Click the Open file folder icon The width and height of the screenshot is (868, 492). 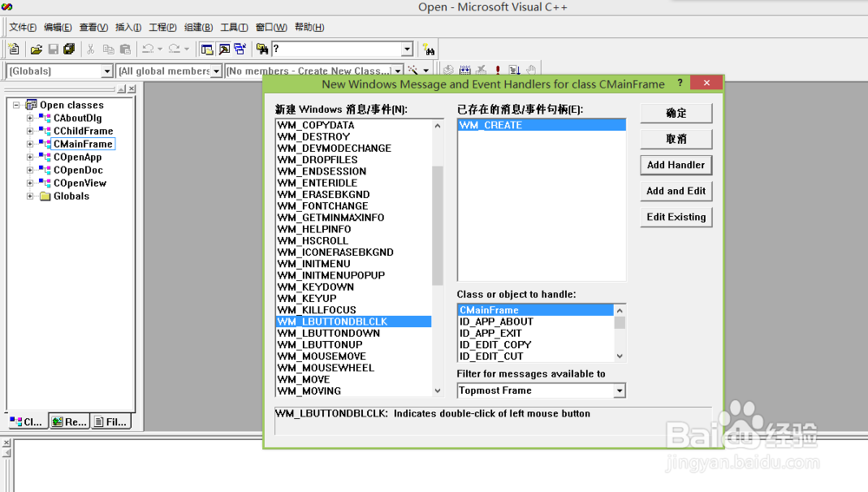coord(36,49)
